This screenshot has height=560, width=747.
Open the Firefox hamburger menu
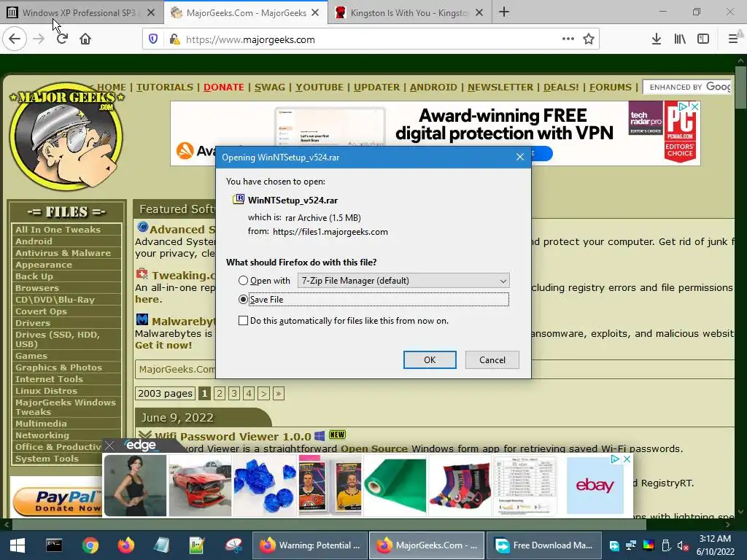point(733,39)
